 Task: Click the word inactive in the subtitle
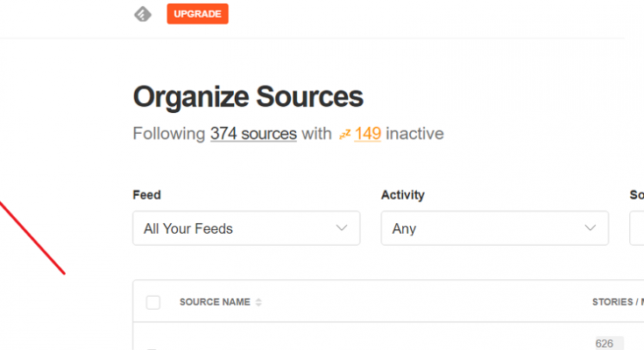pos(414,134)
